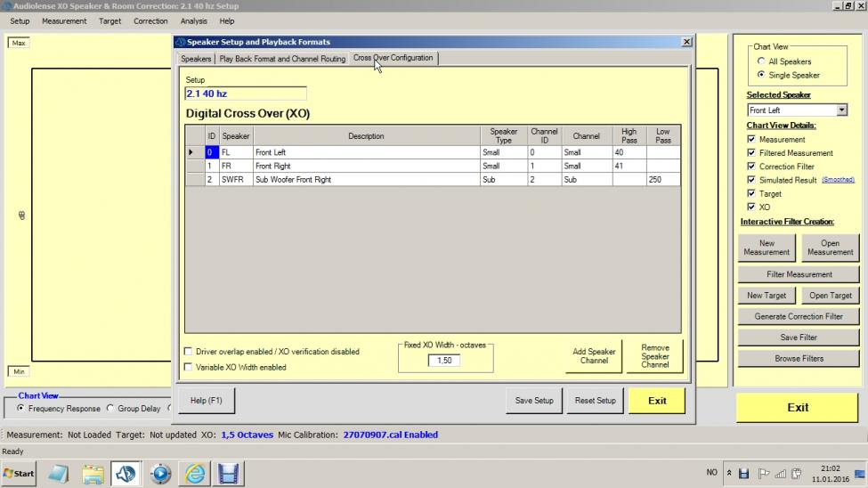The height and width of the screenshot is (488, 868).
Task: Click Add Speaker Channel button
Action: [x=594, y=355]
